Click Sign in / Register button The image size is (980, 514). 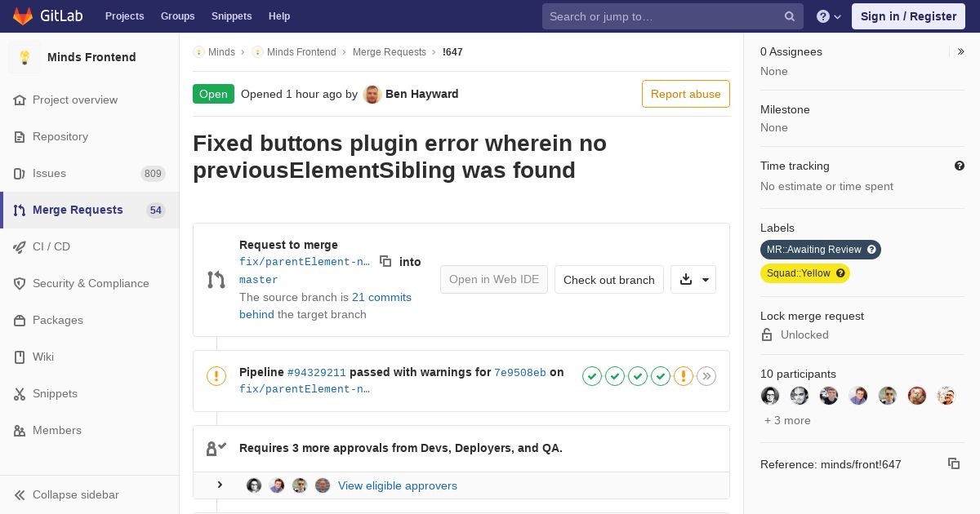(908, 16)
